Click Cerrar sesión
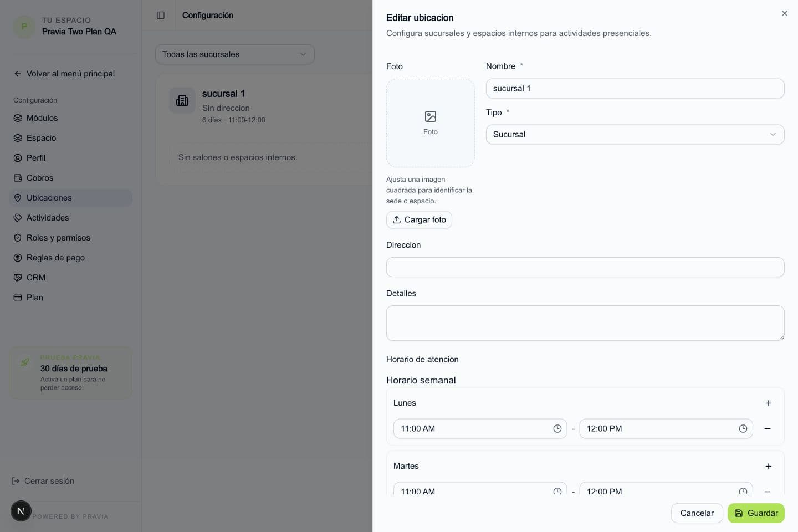 point(43,481)
